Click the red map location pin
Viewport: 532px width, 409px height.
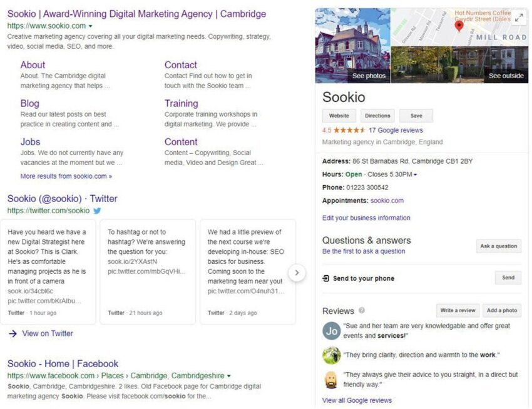coord(459,26)
